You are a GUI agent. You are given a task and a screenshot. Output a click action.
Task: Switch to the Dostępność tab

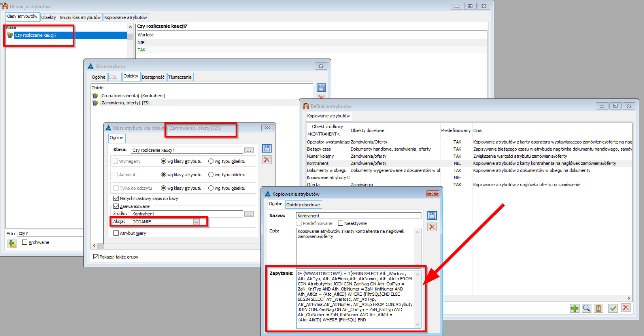153,77
